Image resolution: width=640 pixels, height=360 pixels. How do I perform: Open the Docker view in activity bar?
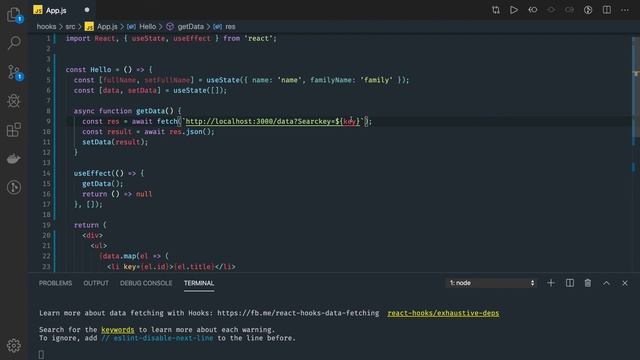[14, 158]
